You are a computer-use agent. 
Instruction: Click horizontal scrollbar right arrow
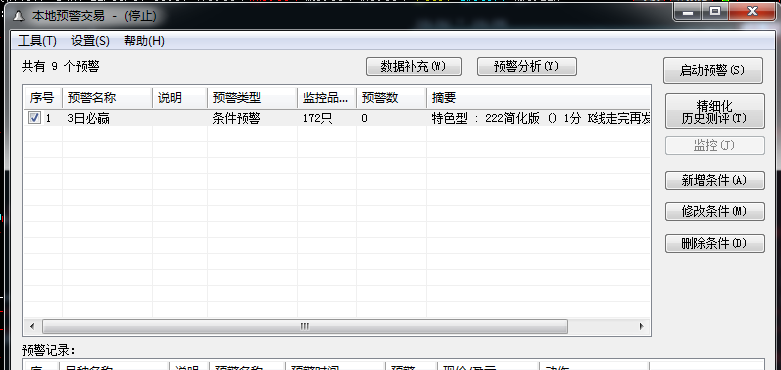(642, 327)
